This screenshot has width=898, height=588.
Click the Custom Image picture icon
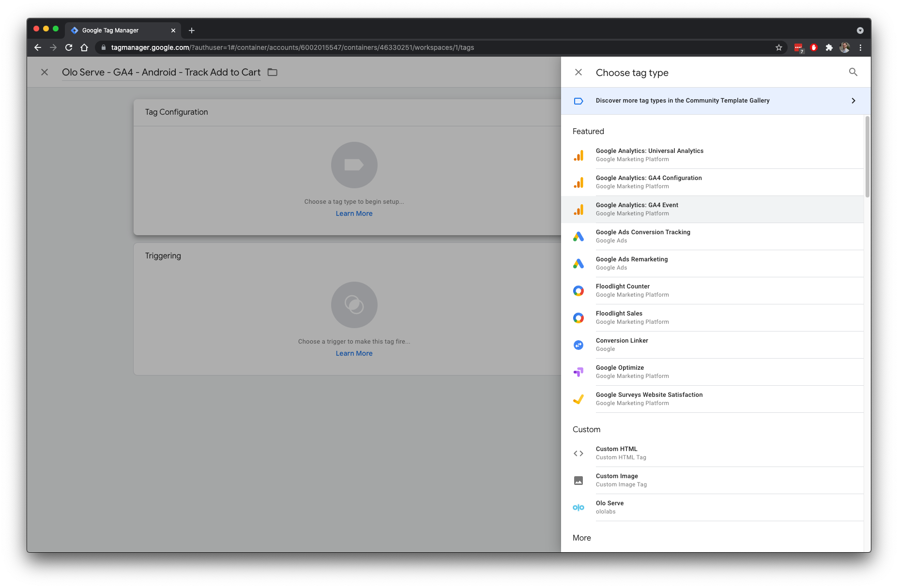pyautogui.click(x=578, y=481)
